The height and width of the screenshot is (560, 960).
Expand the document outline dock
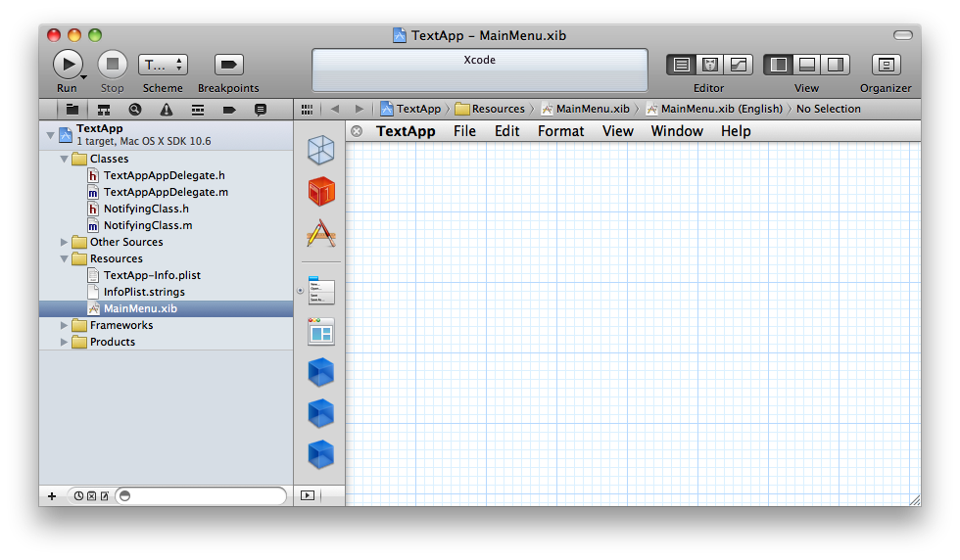point(308,495)
